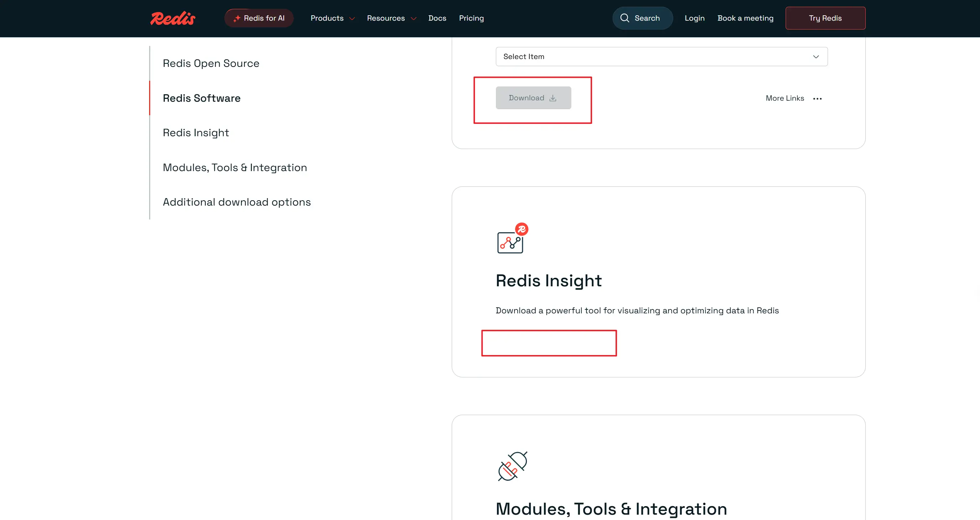The image size is (980, 520).
Task: Click the download arrow icon on Download button
Action: point(553,98)
